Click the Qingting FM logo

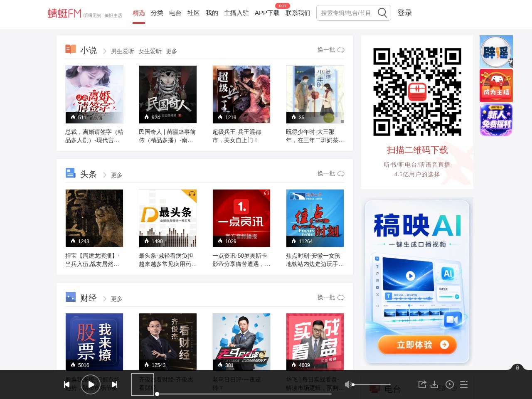coord(85,13)
